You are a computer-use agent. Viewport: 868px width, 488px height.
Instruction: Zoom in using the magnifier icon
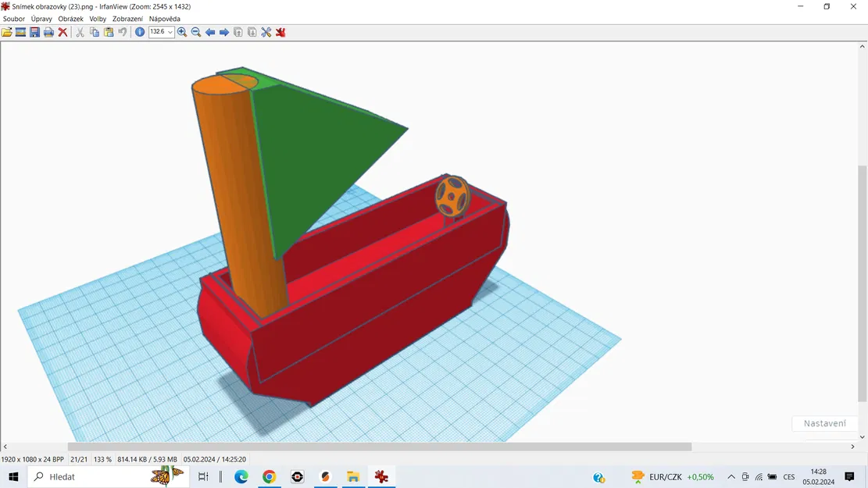(x=181, y=32)
